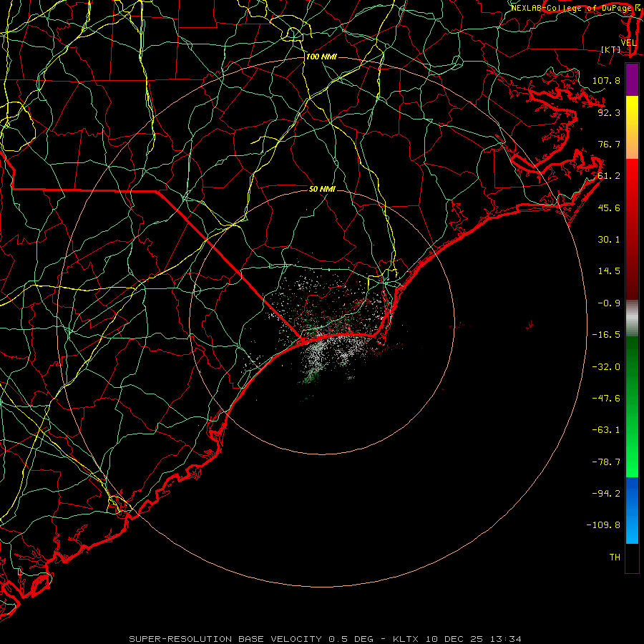Click the 107.8 value on velocity scale

606,80
